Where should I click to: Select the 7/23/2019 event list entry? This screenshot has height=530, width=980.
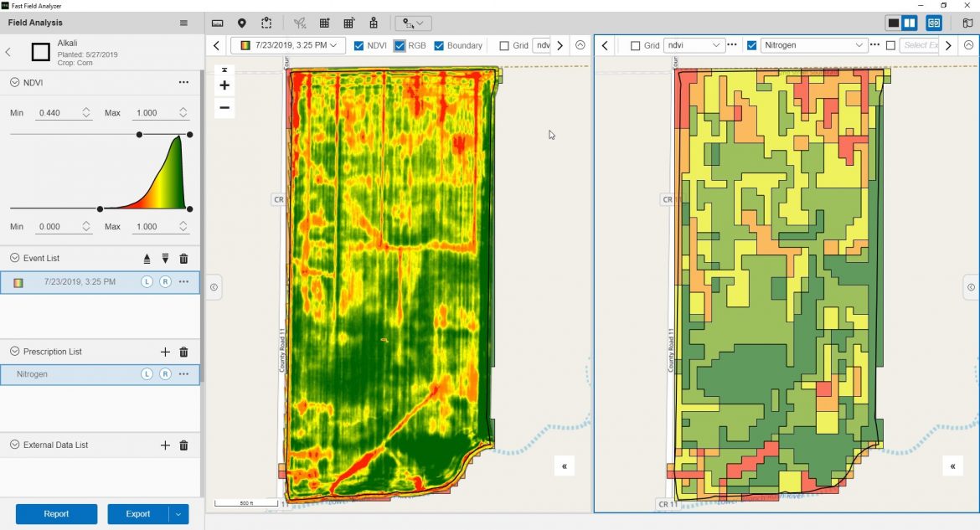coord(80,282)
